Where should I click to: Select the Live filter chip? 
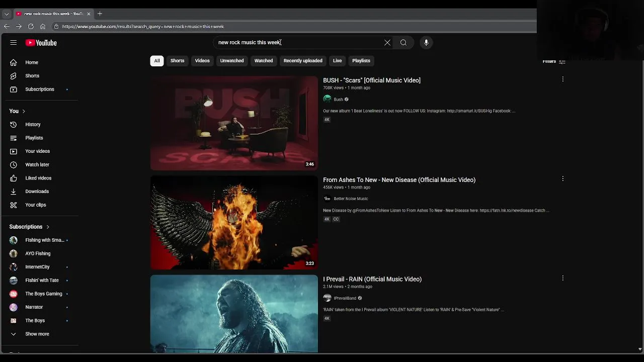337,61
